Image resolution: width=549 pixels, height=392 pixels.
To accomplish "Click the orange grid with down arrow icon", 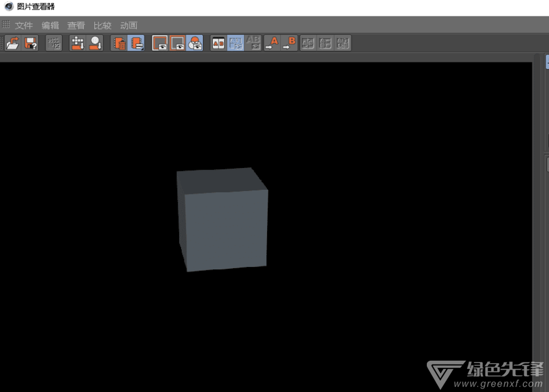I will pyautogui.click(x=78, y=43).
